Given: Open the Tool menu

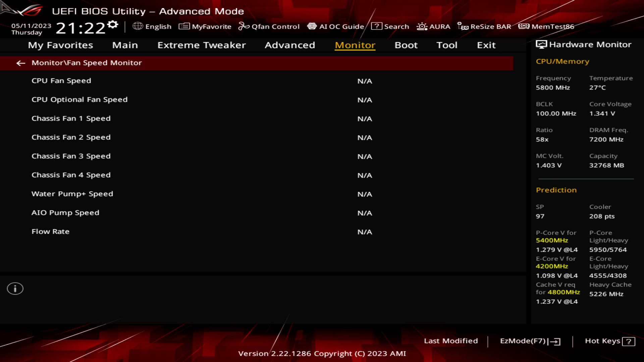Looking at the screenshot, I should click(x=447, y=45).
